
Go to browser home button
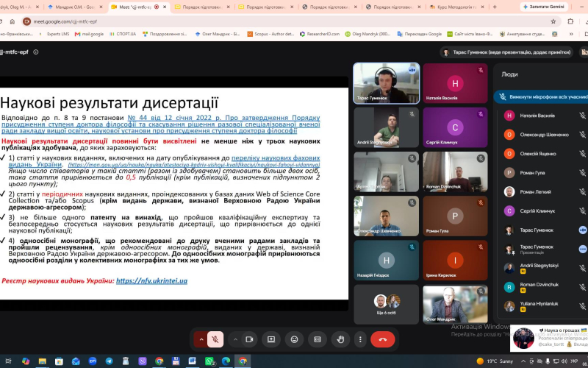(x=12, y=21)
